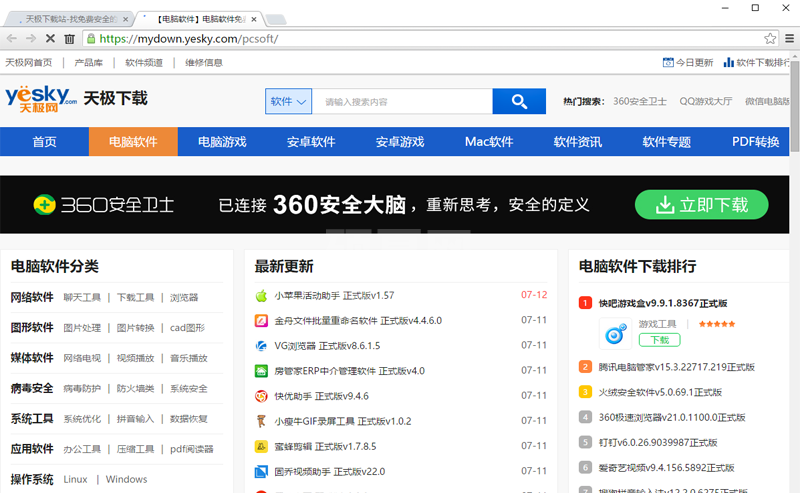Open 火绒安全软件v5.0.69.1正式版 ranking entry
Viewport: 800px width, 493px height.
[x=660, y=392]
